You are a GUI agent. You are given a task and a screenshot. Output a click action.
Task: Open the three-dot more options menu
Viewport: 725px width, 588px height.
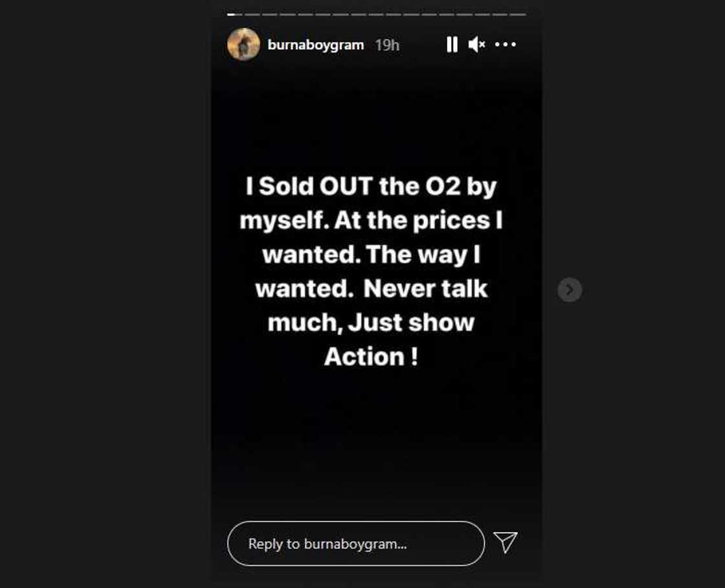(506, 45)
